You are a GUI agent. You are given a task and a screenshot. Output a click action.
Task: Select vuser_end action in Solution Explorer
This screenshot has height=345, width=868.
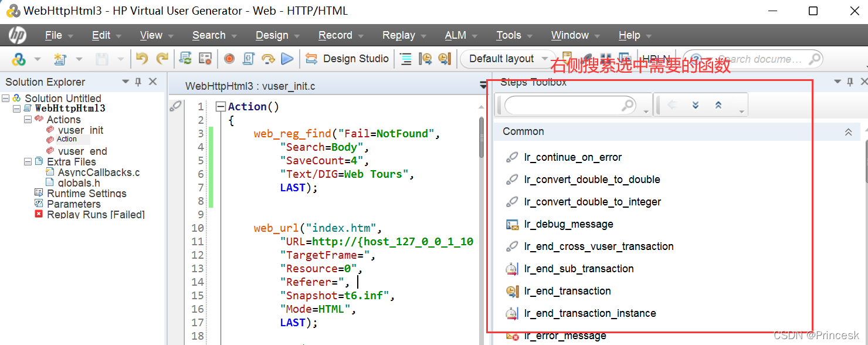82,151
